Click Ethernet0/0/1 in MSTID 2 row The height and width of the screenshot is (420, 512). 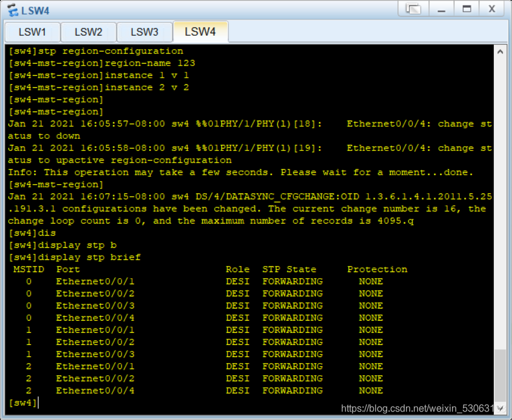pos(95,367)
